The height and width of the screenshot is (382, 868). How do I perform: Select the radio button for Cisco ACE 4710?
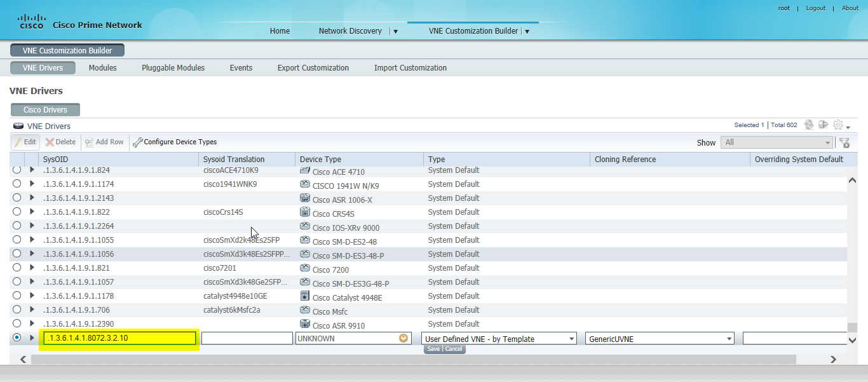(17, 170)
